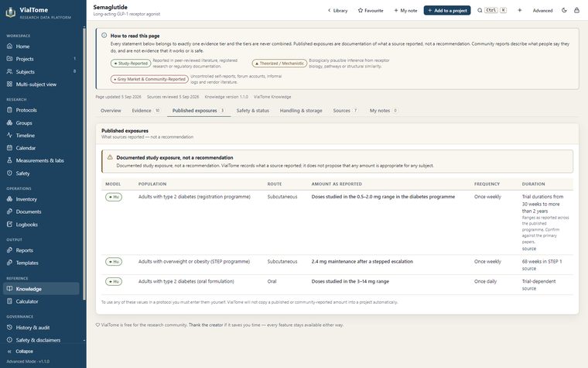The width and height of the screenshot is (588, 368).
Task: Click the VialTome logo icon
Action: click(x=11, y=12)
